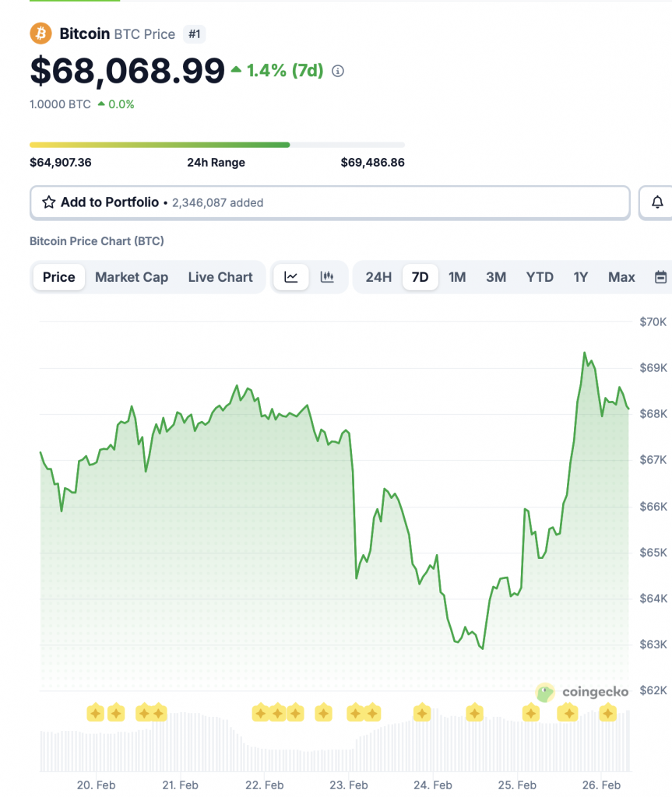Select the Price chart toggle
672x797 pixels.
point(59,277)
